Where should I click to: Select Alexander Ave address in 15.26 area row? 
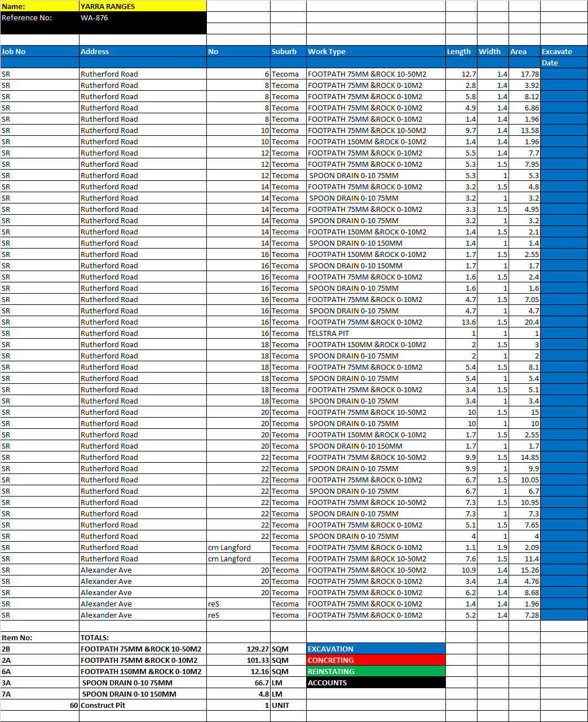pyautogui.click(x=143, y=570)
